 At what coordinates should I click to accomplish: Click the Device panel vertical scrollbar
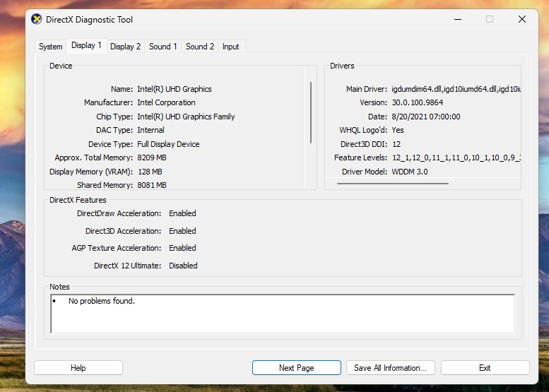click(x=311, y=113)
